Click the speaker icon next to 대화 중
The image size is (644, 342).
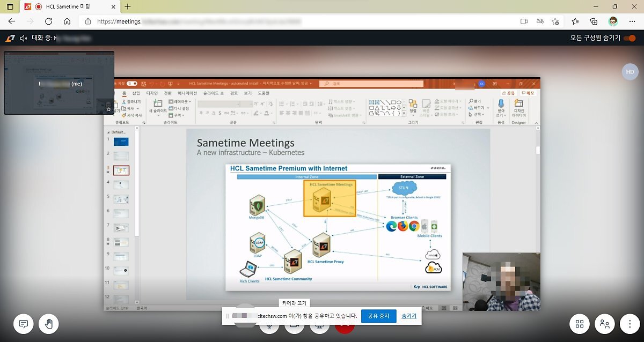(24, 39)
